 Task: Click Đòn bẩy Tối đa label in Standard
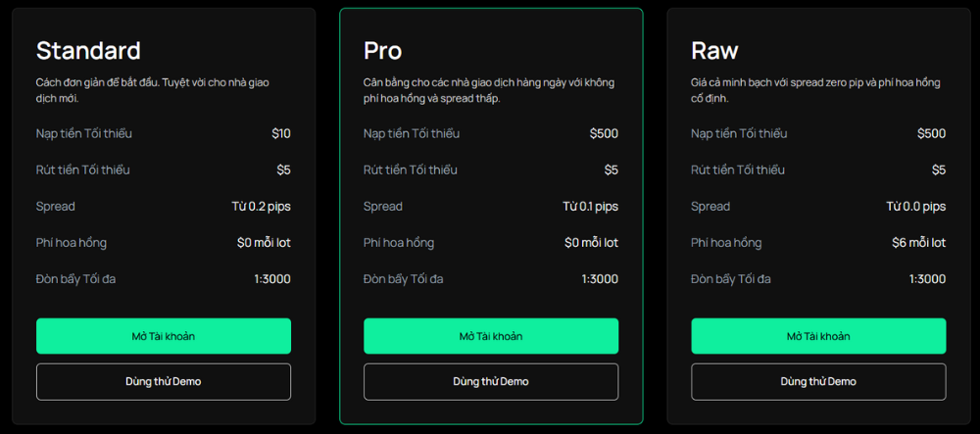(x=75, y=279)
